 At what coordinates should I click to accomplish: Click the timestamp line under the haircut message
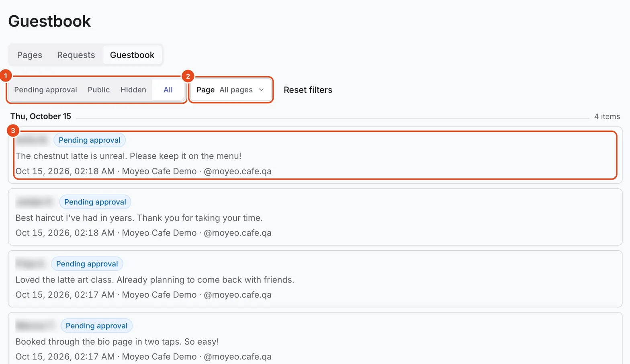point(143,233)
